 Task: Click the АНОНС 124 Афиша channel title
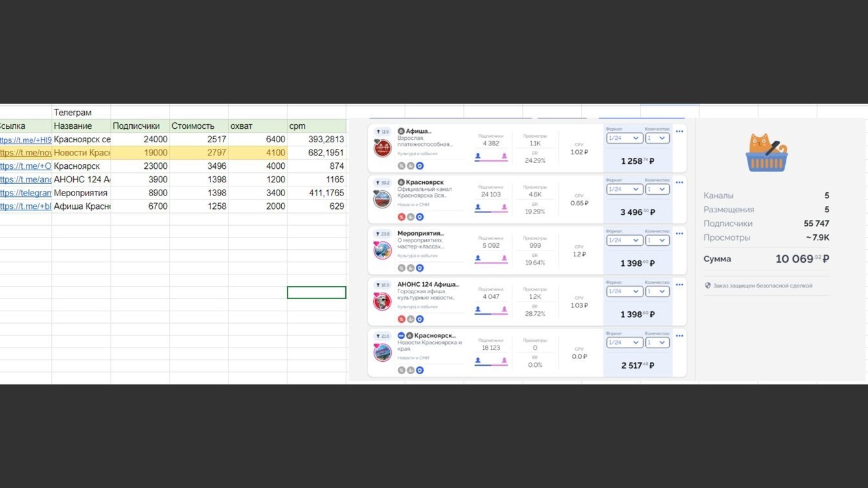tap(428, 284)
